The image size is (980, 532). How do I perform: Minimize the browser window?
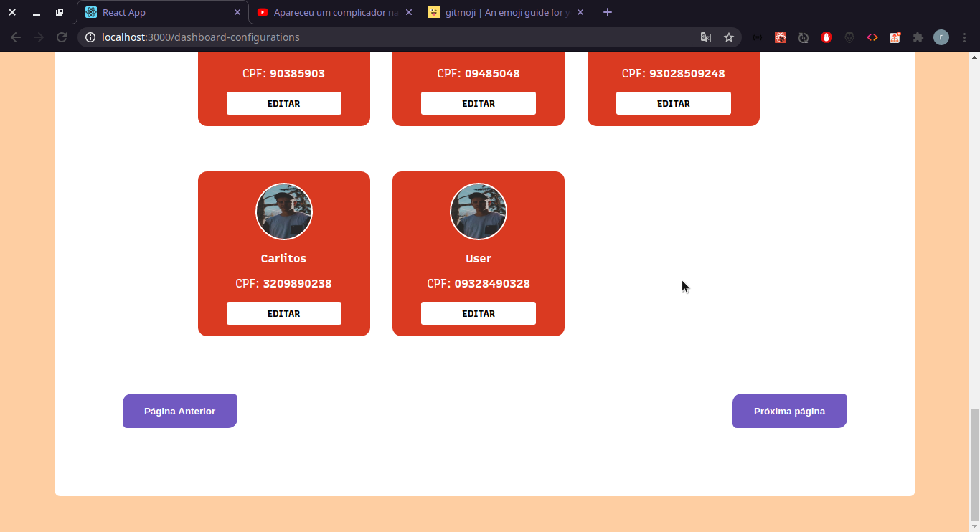pos(36,12)
